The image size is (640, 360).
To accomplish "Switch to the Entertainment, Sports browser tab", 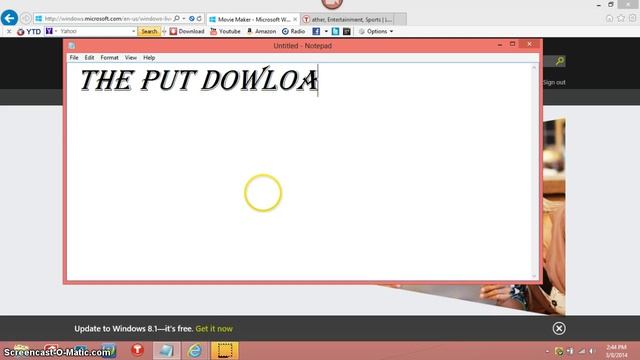I will [348, 19].
